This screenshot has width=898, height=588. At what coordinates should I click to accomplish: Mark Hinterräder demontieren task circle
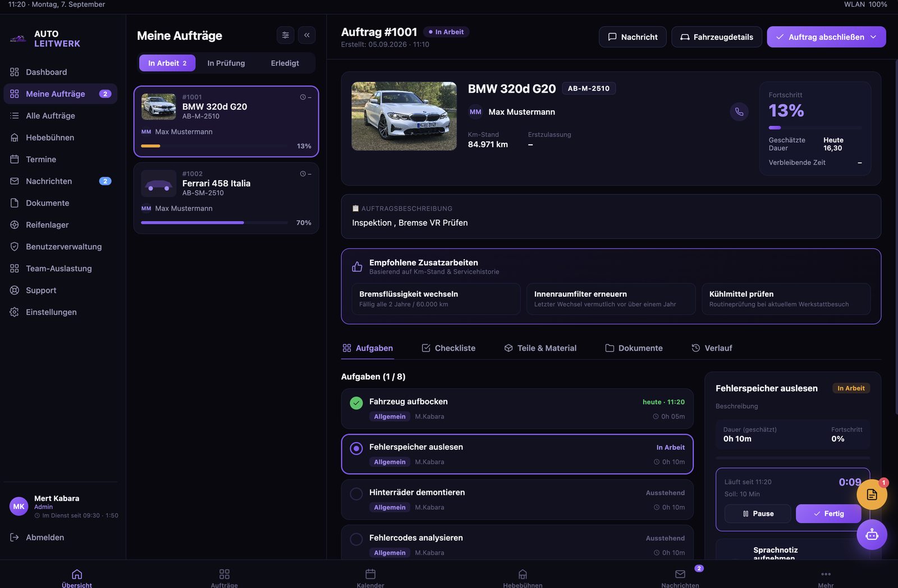356,494
